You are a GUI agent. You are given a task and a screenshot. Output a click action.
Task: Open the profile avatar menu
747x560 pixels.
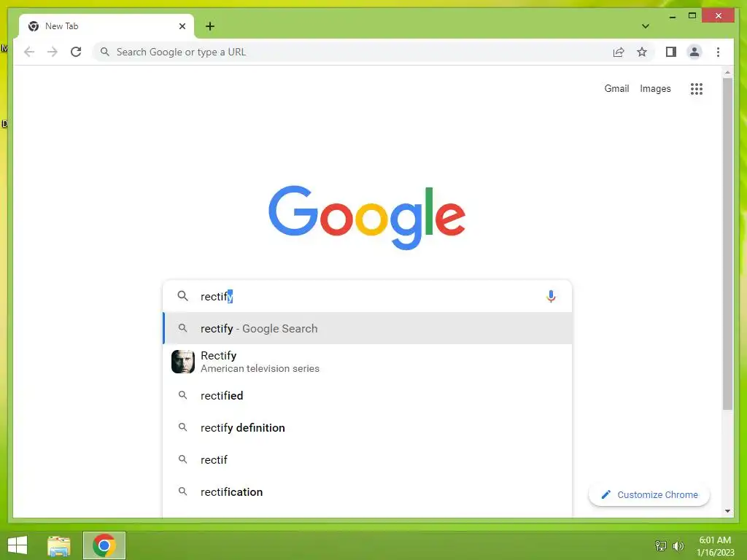click(694, 52)
